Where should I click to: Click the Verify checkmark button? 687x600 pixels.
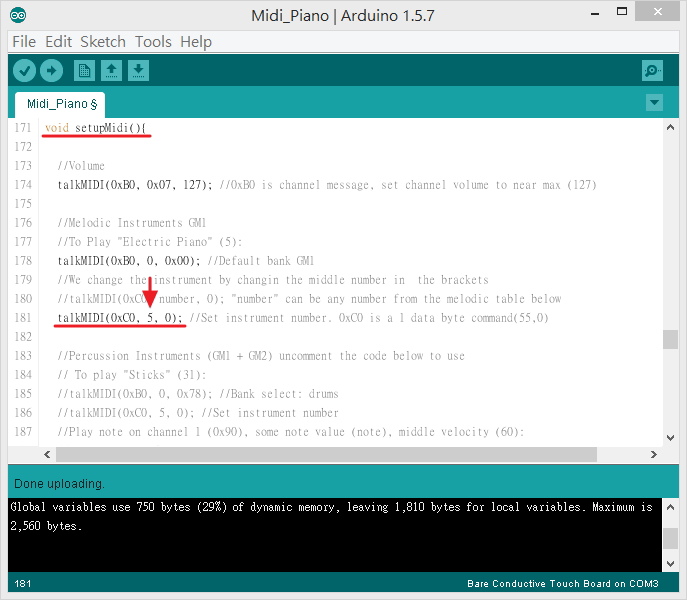click(24, 71)
